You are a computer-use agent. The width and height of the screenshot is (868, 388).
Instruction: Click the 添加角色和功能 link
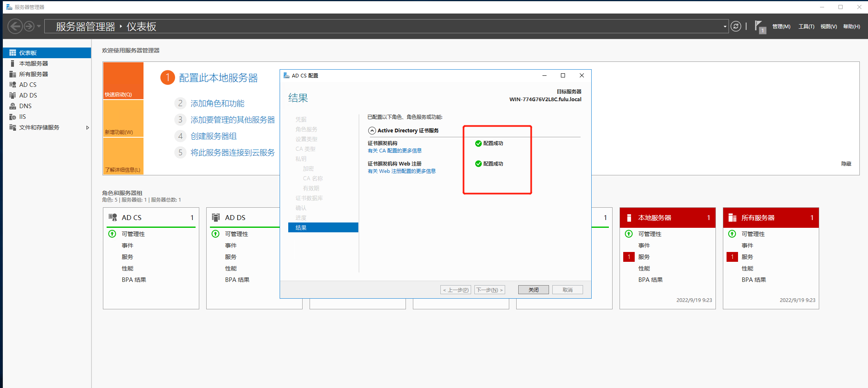tap(217, 103)
